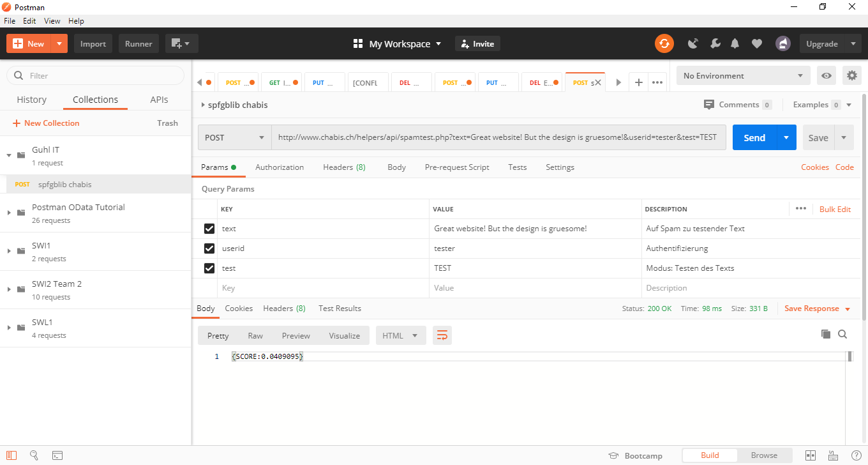The width and height of the screenshot is (868, 465).
Task: Open the HTTP method dropdown showing POST
Action: pyautogui.click(x=235, y=137)
